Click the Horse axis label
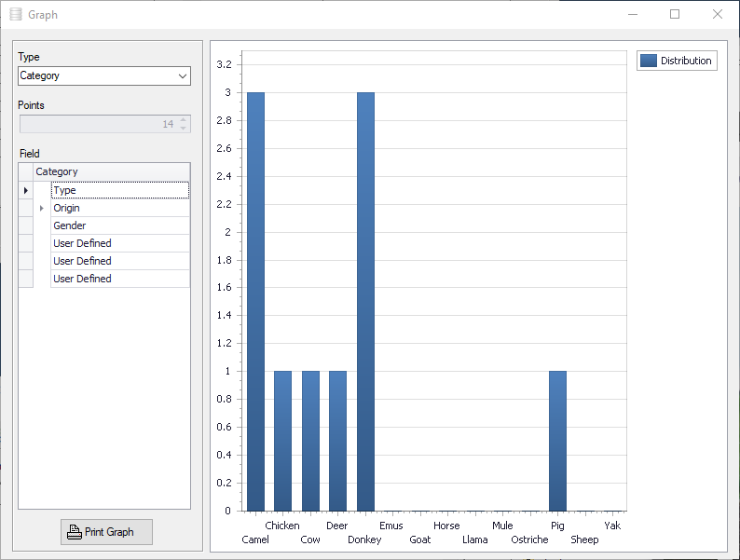 [446, 526]
